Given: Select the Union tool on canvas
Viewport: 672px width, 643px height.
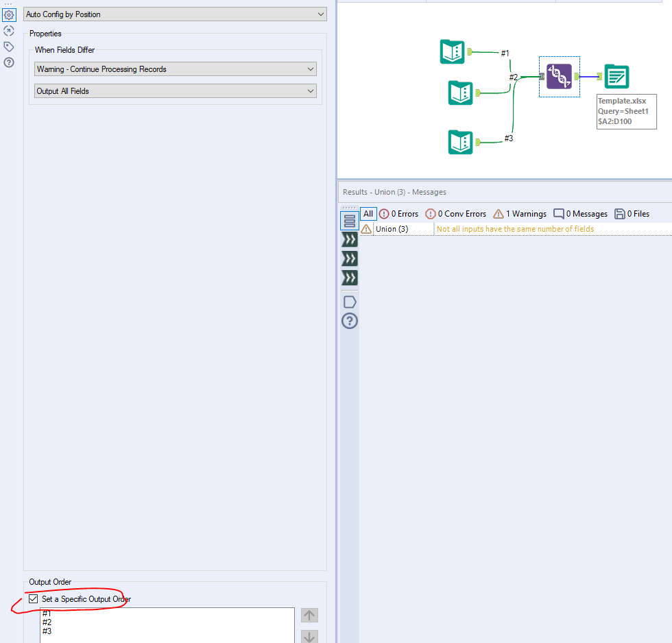Looking at the screenshot, I should coord(560,76).
